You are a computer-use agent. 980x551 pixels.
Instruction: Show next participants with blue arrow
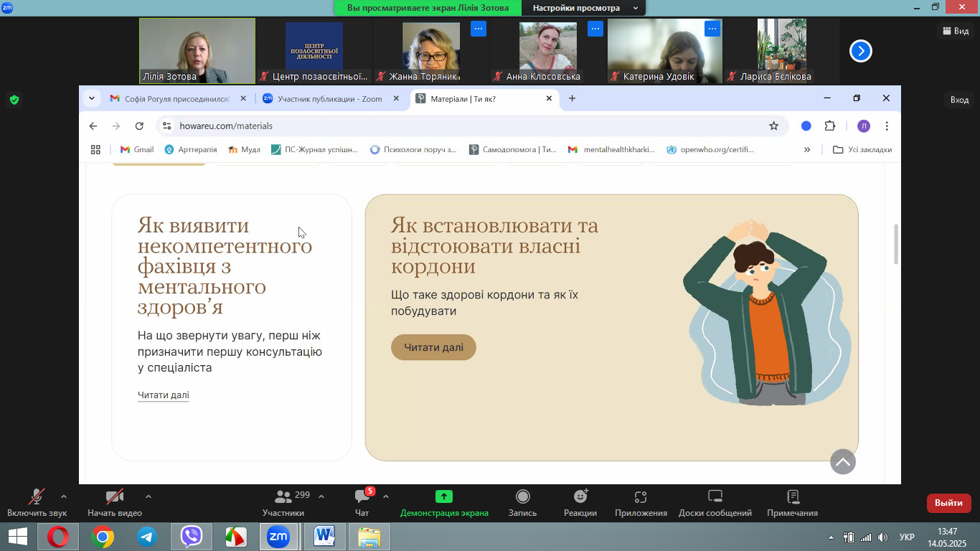pyautogui.click(x=860, y=51)
